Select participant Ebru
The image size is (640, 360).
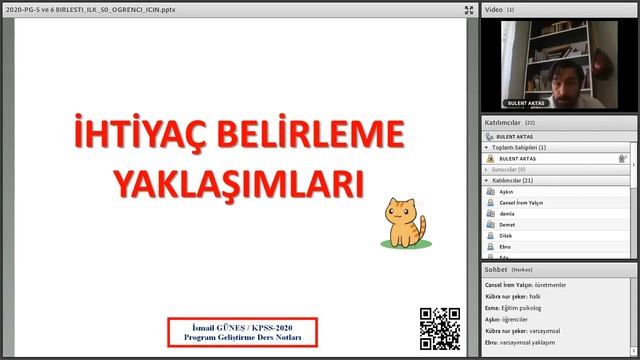tap(556, 247)
